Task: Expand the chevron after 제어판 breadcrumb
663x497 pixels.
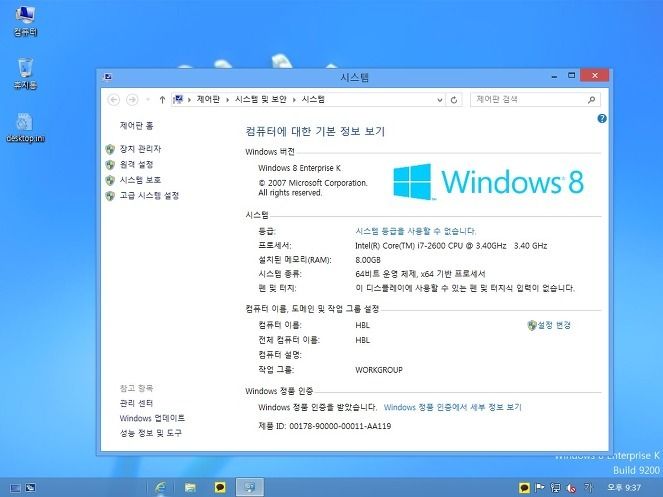Action: point(227,100)
